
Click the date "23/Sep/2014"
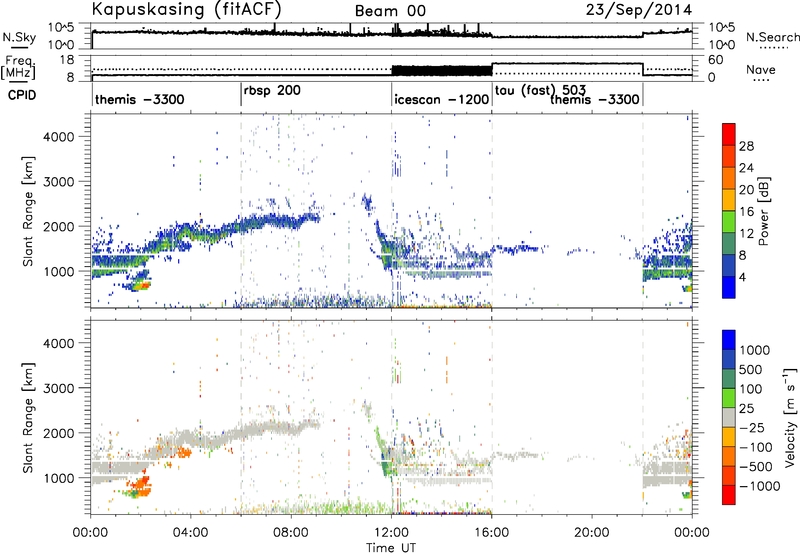coord(639,10)
